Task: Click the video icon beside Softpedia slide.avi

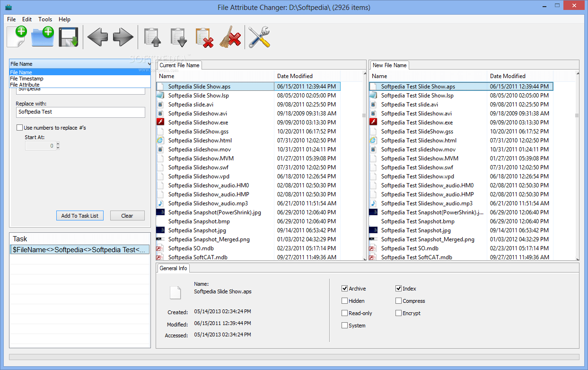Action: pos(160,104)
